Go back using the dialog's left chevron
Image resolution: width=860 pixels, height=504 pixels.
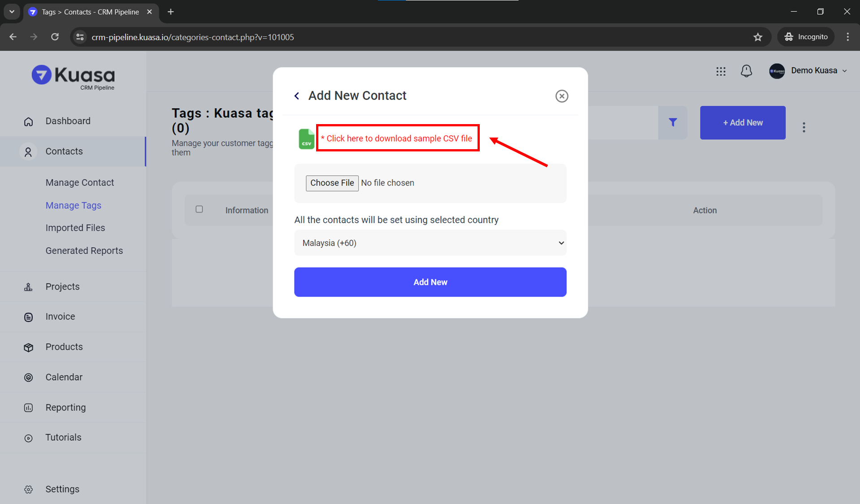297,96
